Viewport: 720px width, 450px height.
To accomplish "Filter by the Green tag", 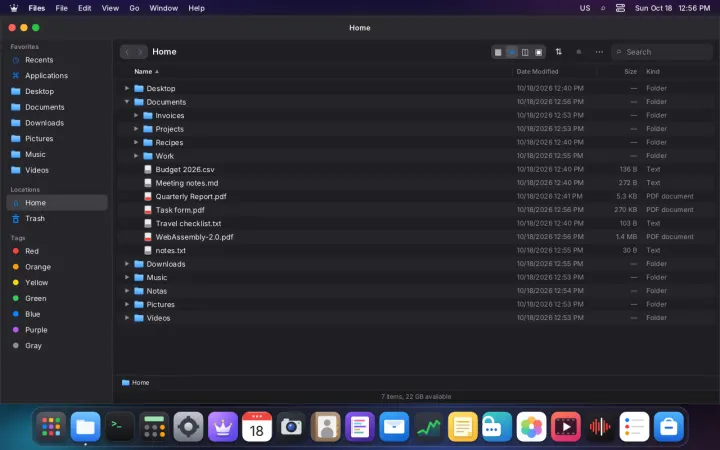I will pyautogui.click(x=57, y=298).
